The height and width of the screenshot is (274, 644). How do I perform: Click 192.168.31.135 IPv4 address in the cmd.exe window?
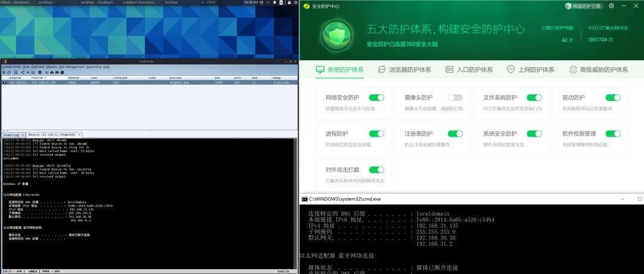[437, 226]
